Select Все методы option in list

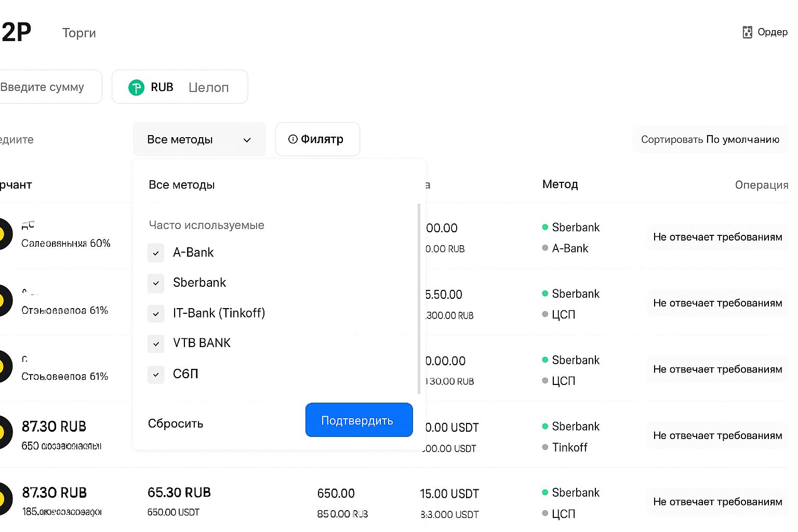[182, 185]
